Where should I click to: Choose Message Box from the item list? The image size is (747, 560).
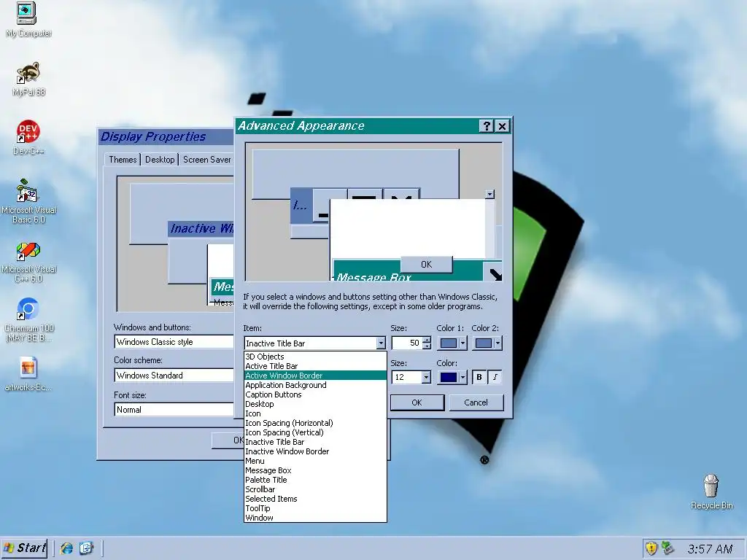coord(315,470)
